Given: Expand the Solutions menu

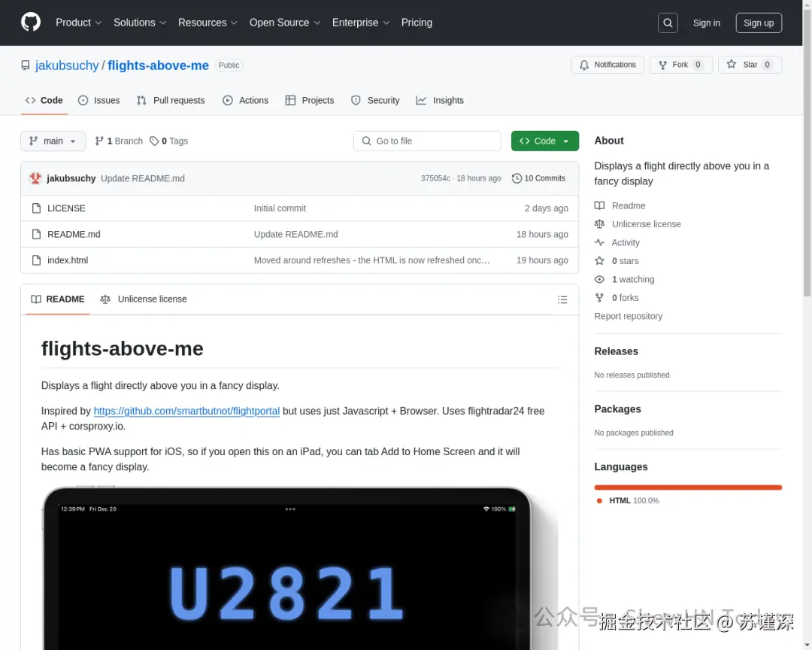Looking at the screenshot, I should 140,23.
